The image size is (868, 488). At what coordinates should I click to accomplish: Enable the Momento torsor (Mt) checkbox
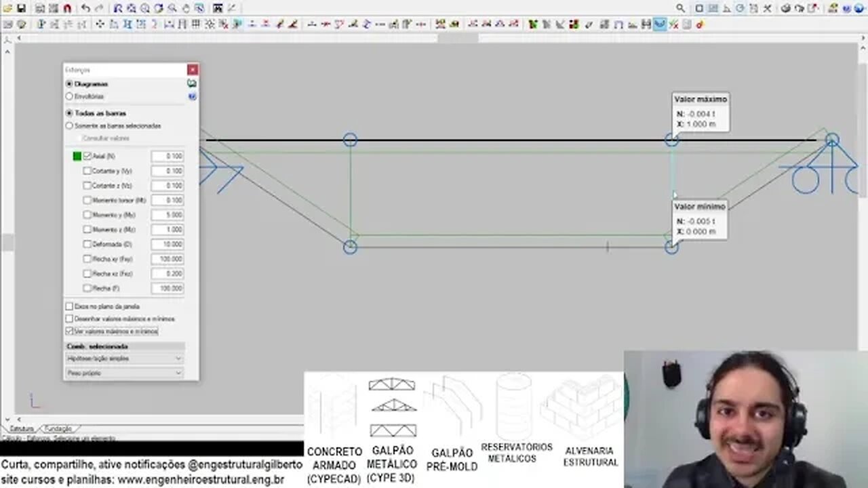87,200
